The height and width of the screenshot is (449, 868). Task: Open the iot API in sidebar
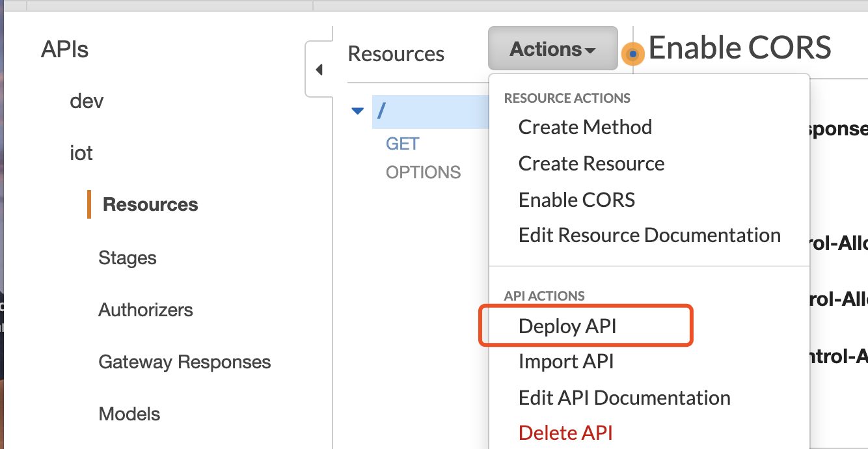tap(81, 154)
